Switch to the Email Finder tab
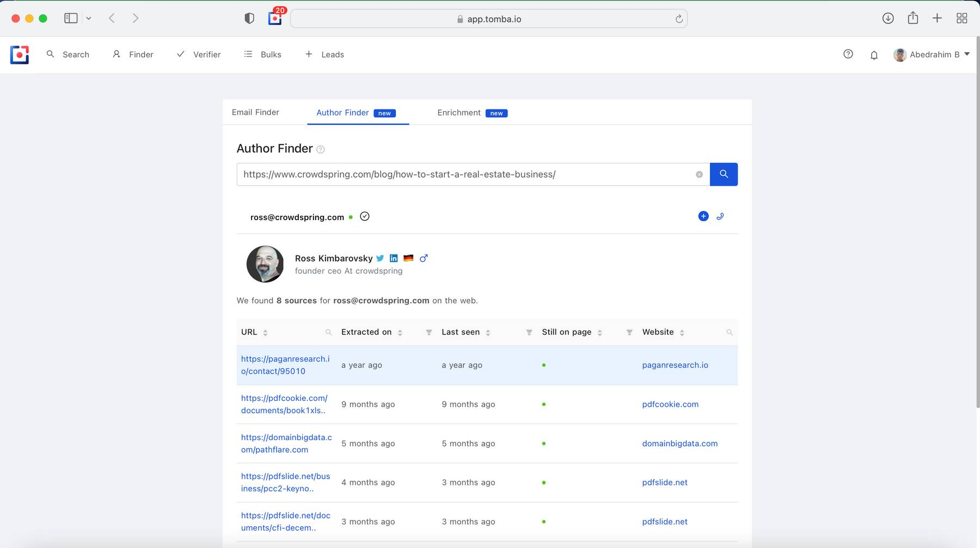980x548 pixels. 255,112
